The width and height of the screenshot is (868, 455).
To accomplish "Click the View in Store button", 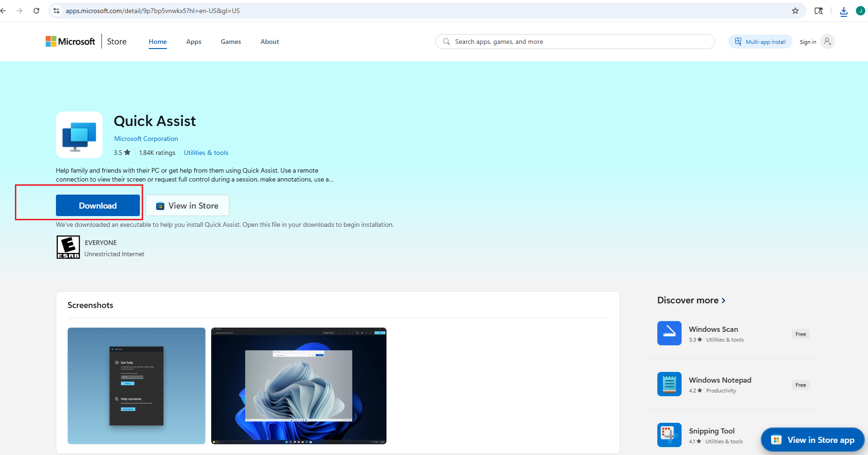I will tap(187, 206).
